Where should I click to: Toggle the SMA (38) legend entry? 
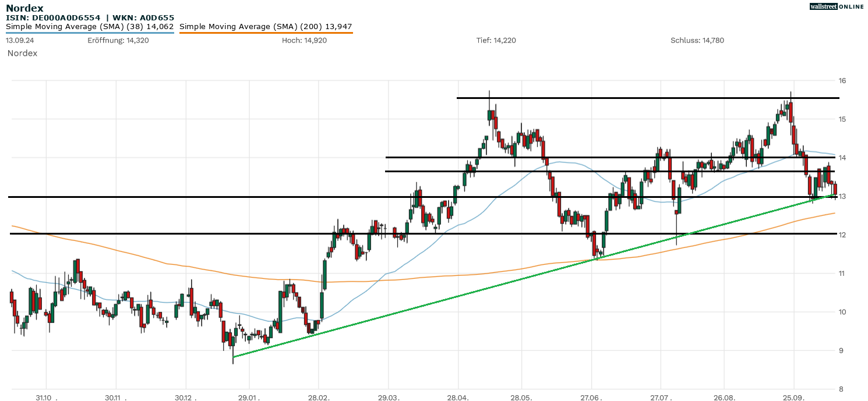tap(90, 26)
